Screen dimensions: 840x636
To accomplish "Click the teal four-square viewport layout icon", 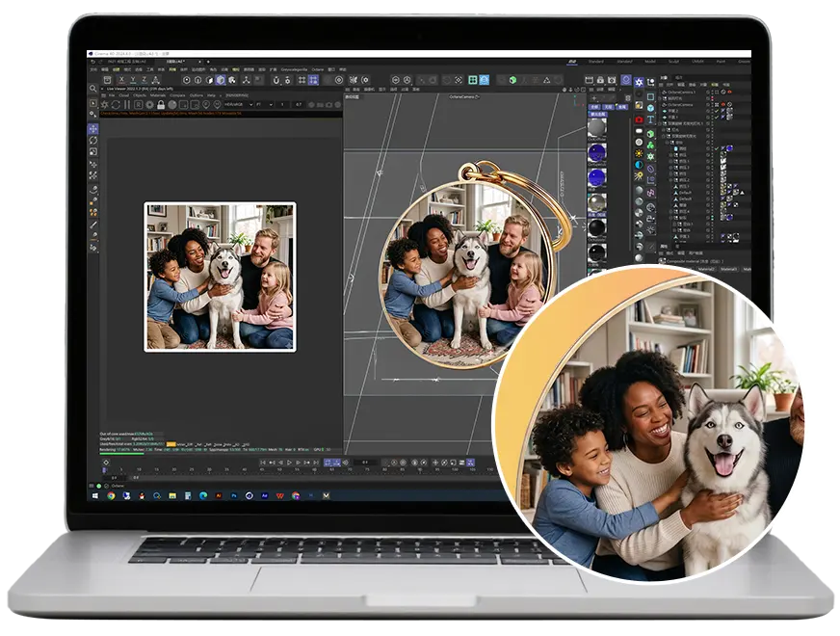I will 472,80.
